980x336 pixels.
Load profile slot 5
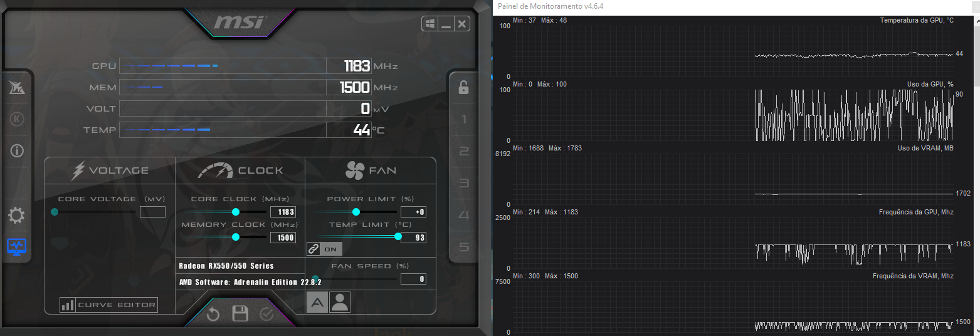pos(464,247)
